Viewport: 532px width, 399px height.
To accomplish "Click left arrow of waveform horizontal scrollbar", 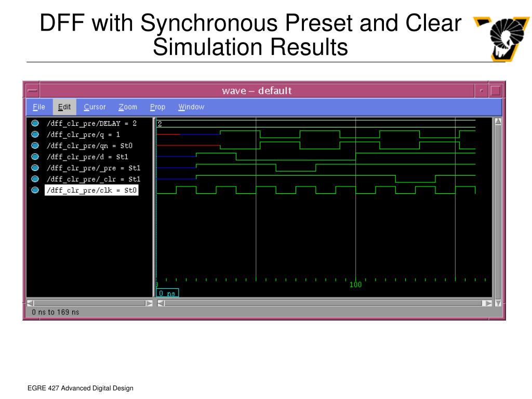I will point(161,303).
